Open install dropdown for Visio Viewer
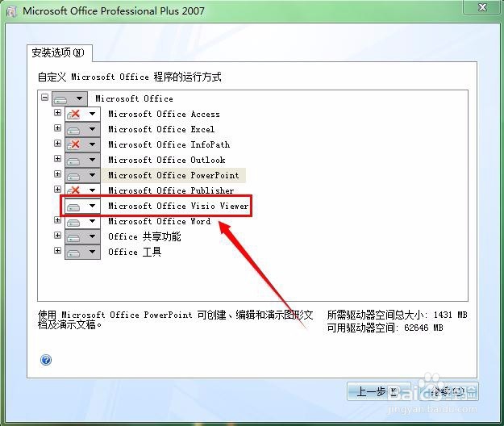 (92, 206)
